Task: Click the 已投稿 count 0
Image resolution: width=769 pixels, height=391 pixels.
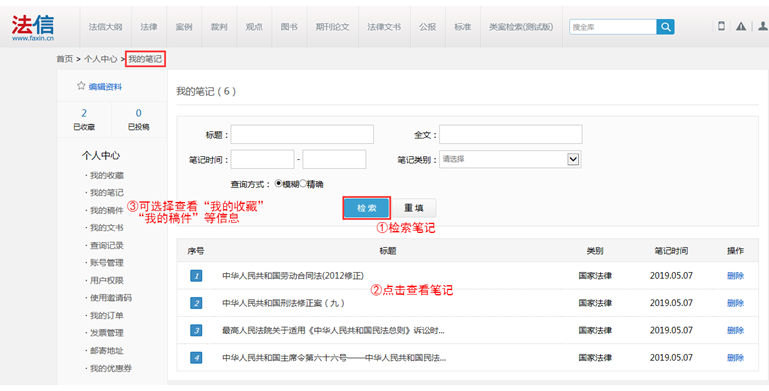Action: tap(139, 113)
